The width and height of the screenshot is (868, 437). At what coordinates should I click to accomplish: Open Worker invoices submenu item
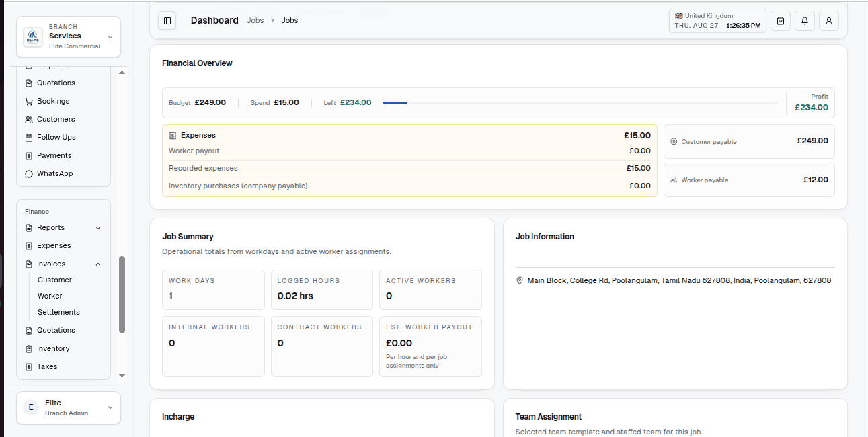click(50, 296)
